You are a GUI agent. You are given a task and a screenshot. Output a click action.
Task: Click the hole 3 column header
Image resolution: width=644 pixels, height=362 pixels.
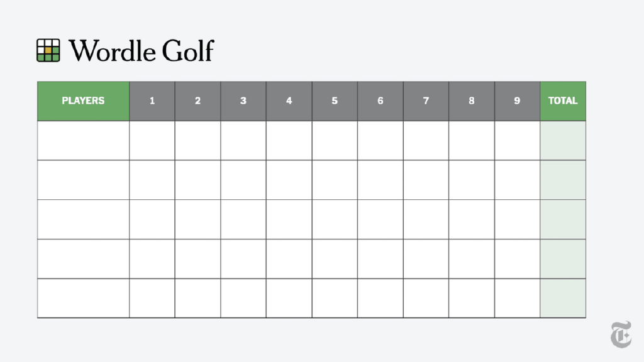click(x=243, y=101)
